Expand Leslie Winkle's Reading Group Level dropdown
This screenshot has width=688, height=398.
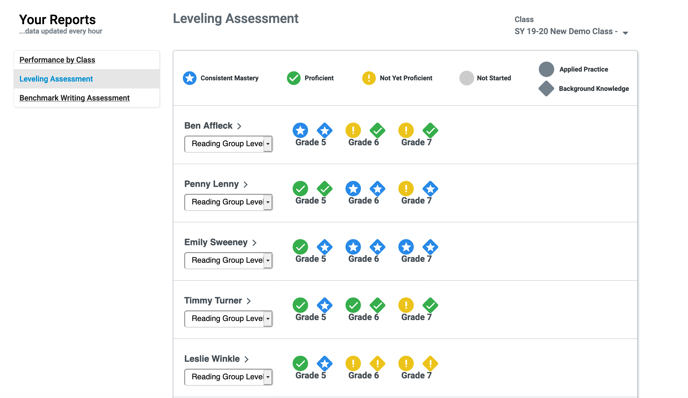228,377
